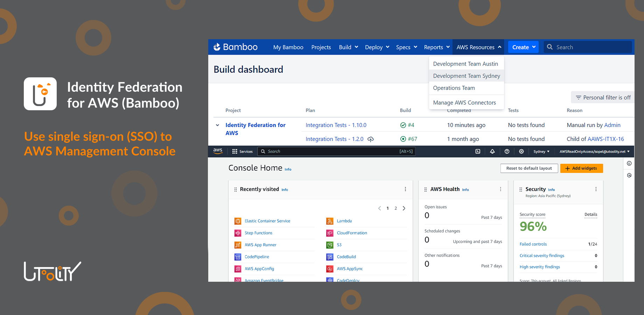Open the AWS console settings gear
Screen dimensions: 644x315
(521, 151)
